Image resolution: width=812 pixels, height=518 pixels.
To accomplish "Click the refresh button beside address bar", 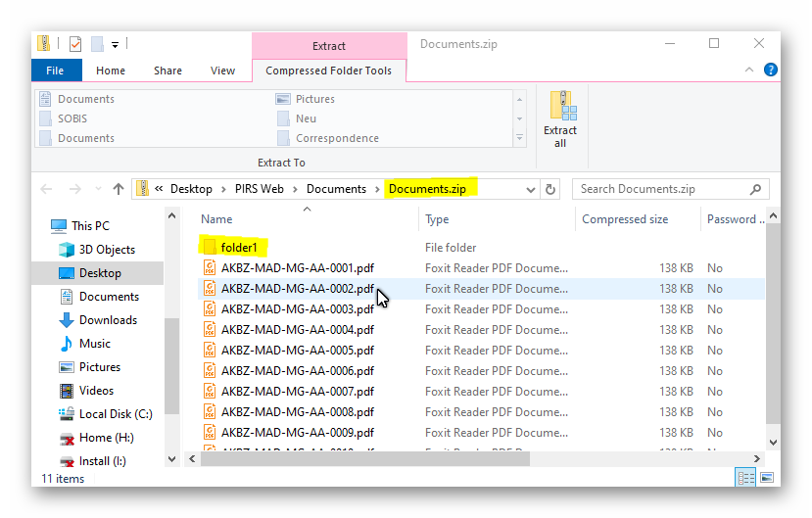I will tap(549, 189).
